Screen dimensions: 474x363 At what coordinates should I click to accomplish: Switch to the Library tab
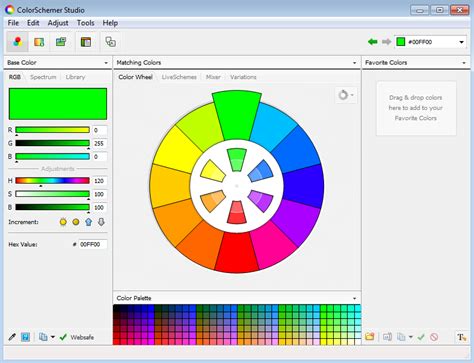75,77
